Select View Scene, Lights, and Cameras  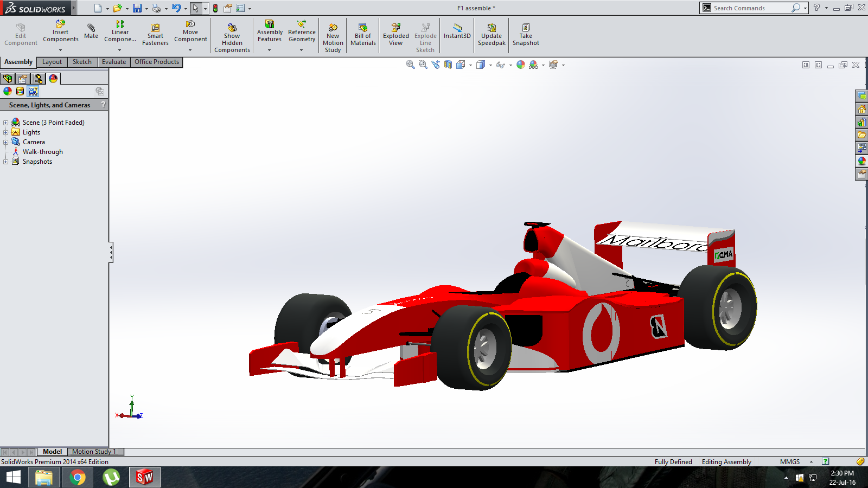pyautogui.click(x=33, y=91)
